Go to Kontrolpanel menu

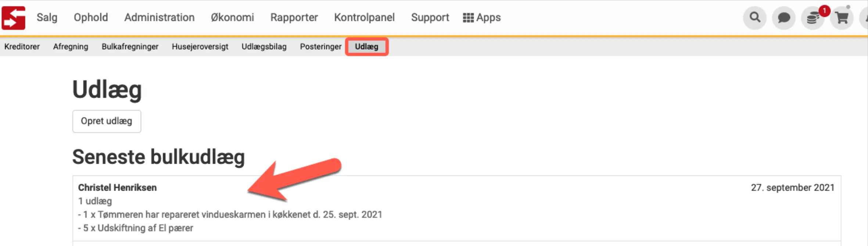(364, 18)
